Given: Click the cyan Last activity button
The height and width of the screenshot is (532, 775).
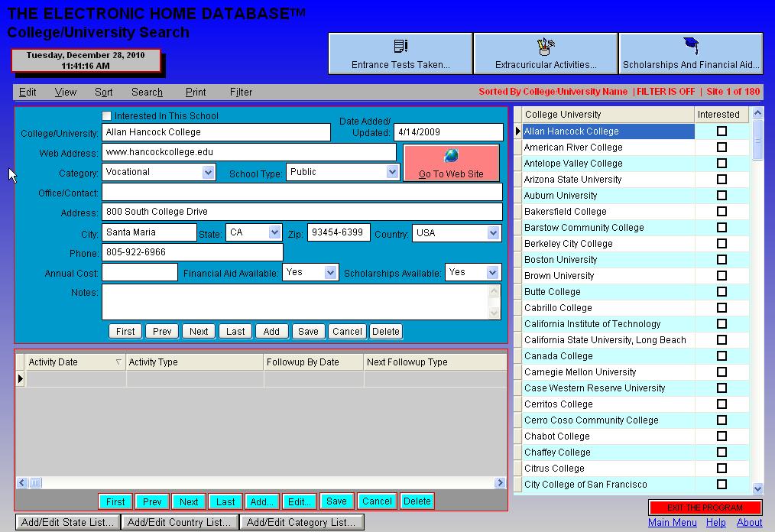Looking at the screenshot, I should 225,501.
